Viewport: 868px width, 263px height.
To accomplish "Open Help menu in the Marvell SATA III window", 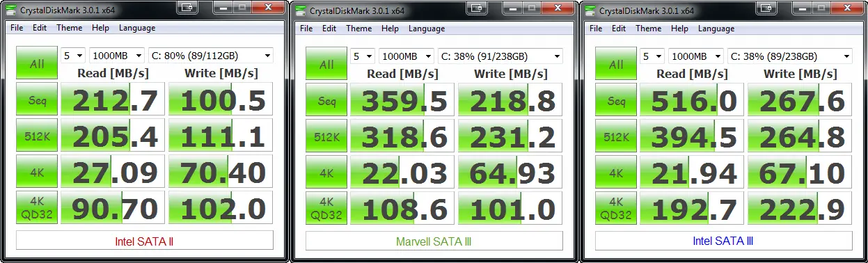I will pyautogui.click(x=390, y=28).
